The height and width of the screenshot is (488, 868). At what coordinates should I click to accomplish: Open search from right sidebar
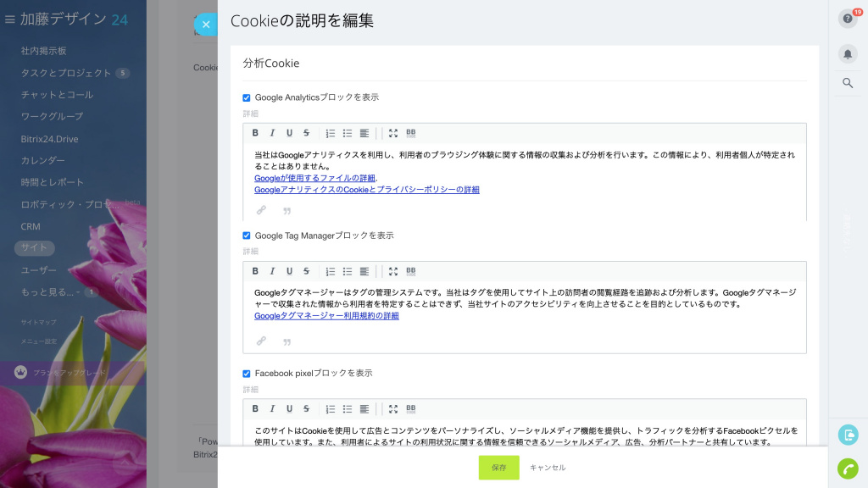[848, 83]
